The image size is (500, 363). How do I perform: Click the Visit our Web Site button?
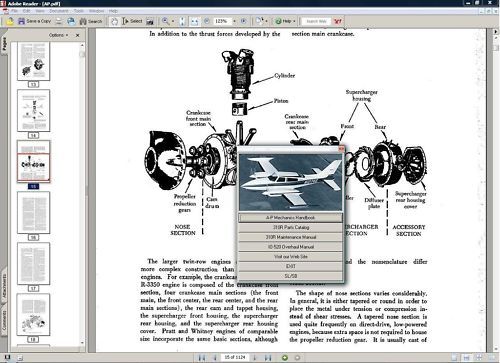pos(290,257)
